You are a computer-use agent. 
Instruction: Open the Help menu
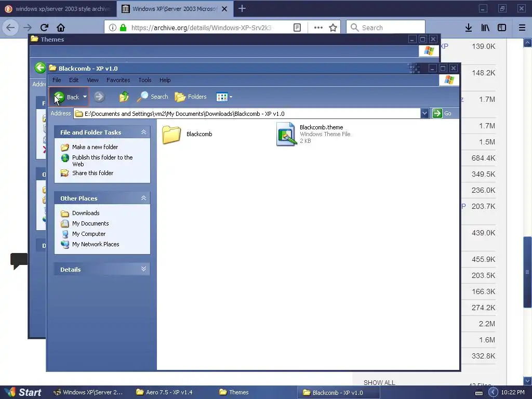pyautogui.click(x=165, y=80)
